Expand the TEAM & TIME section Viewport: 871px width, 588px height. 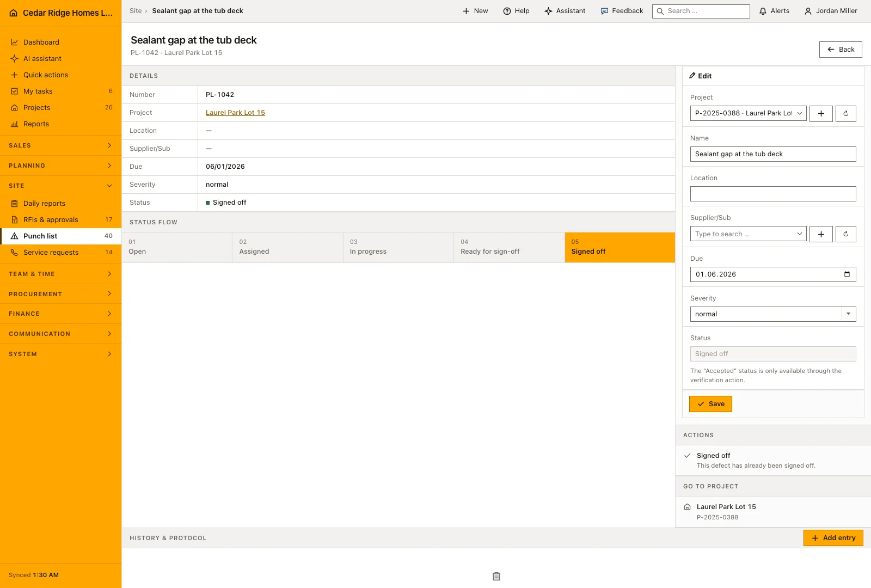[60, 274]
